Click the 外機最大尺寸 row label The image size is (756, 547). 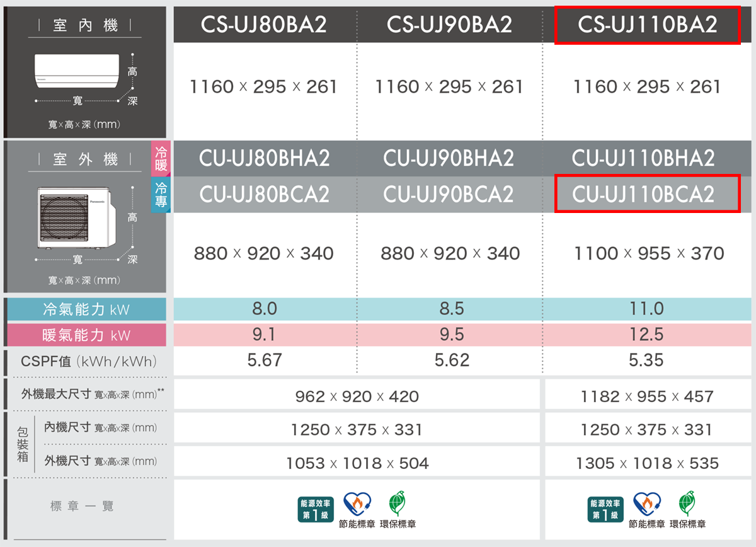(x=93, y=394)
